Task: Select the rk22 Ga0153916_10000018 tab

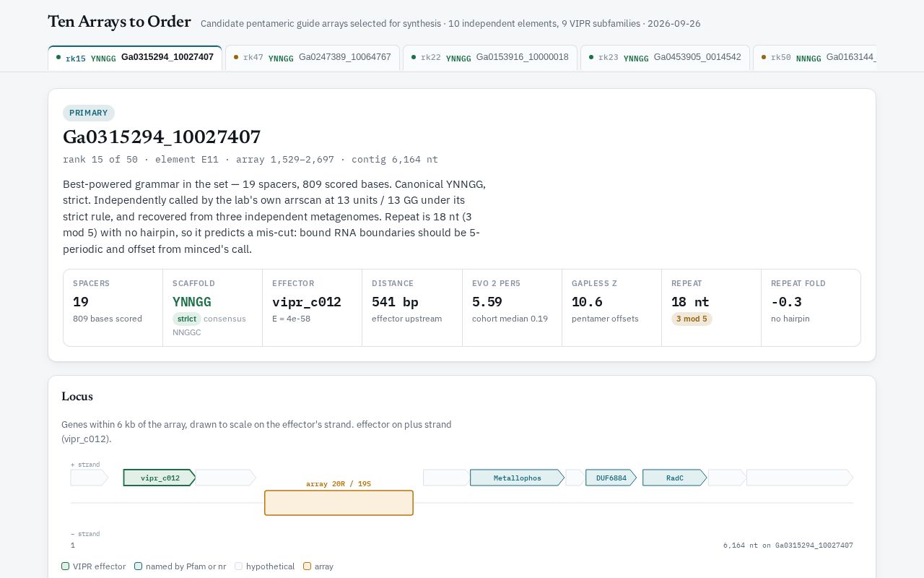Action: pos(490,58)
